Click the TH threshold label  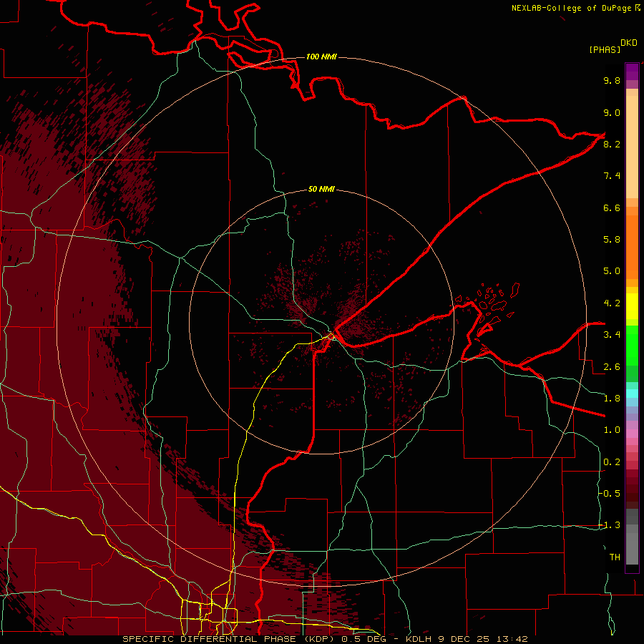[615, 557]
